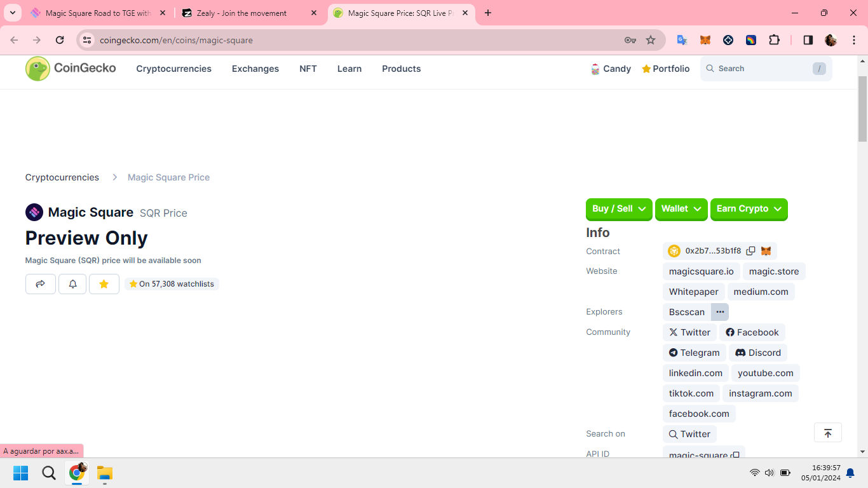Click the share arrow icon button
This screenshot has width=868, height=488.
(x=41, y=284)
